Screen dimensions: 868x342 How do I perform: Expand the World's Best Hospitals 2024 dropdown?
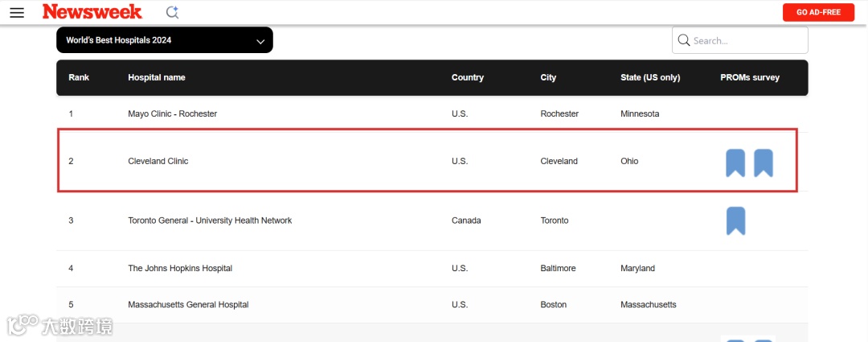click(x=165, y=40)
